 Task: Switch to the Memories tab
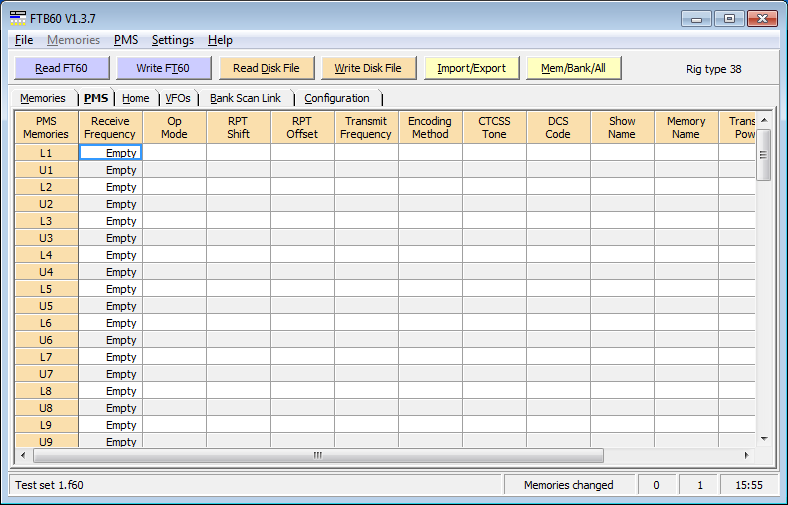43,98
